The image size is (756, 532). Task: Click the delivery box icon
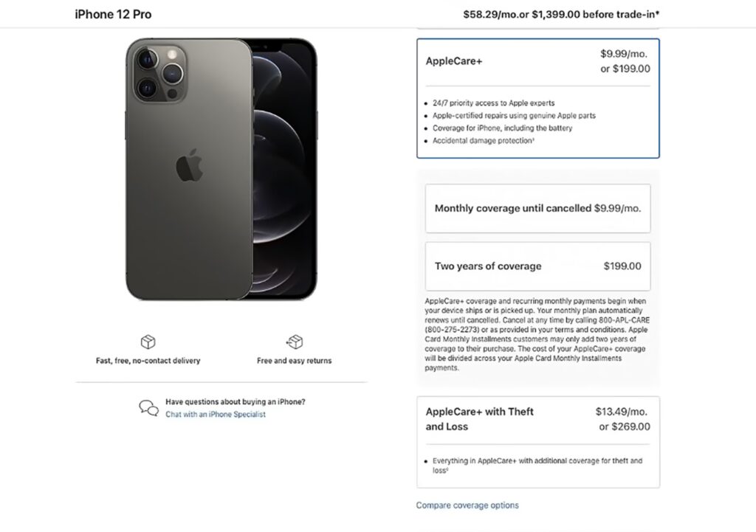[148, 342]
